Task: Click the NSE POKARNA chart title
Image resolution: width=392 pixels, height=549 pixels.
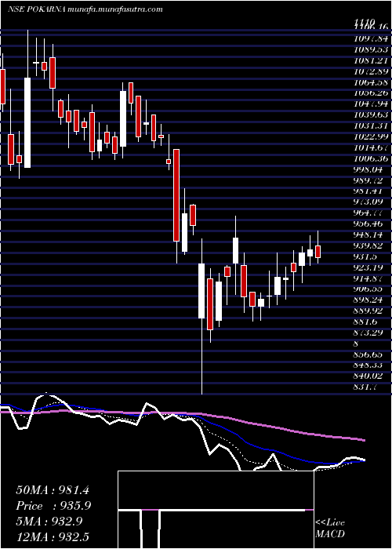Action: 85,9
